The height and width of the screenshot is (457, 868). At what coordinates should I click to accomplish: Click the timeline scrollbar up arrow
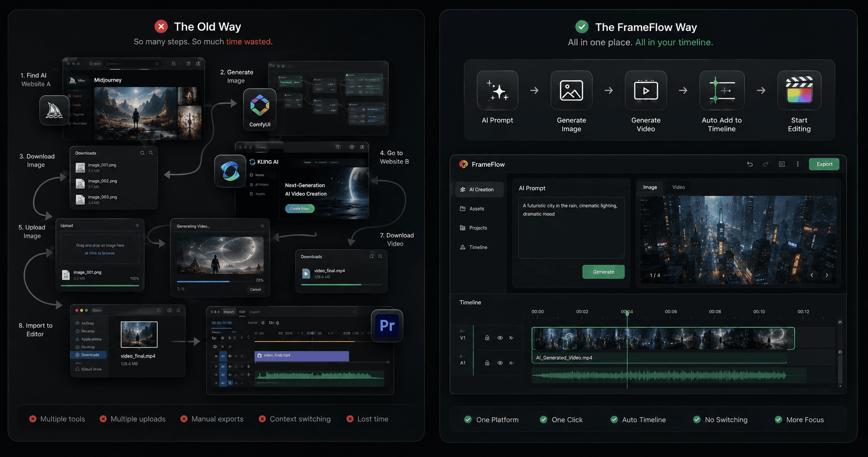(840, 322)
